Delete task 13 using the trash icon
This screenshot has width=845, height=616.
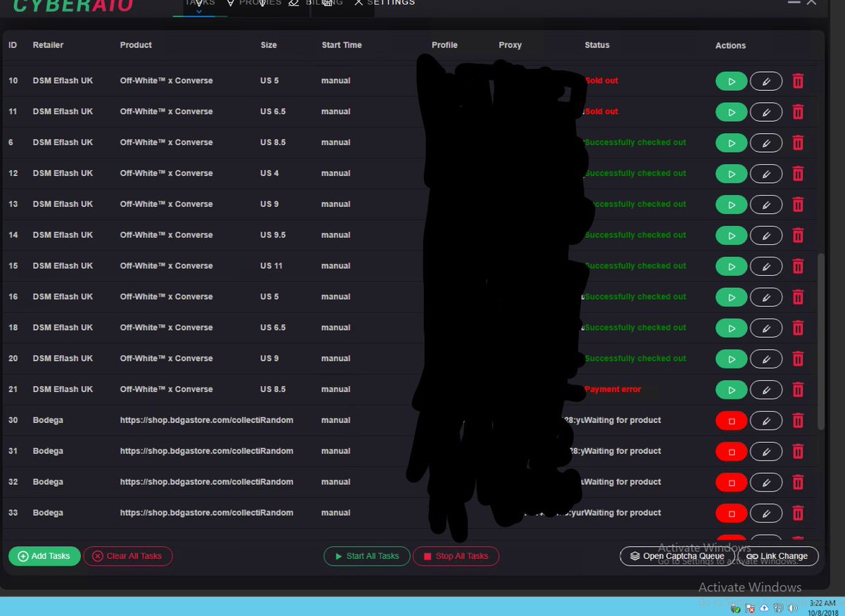pos(798,205)
